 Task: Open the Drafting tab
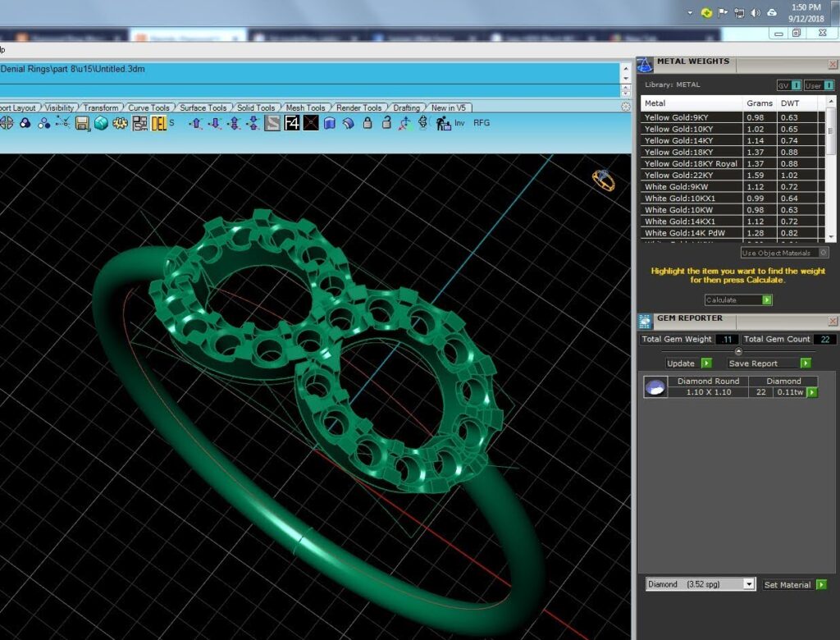click(407, 107)
